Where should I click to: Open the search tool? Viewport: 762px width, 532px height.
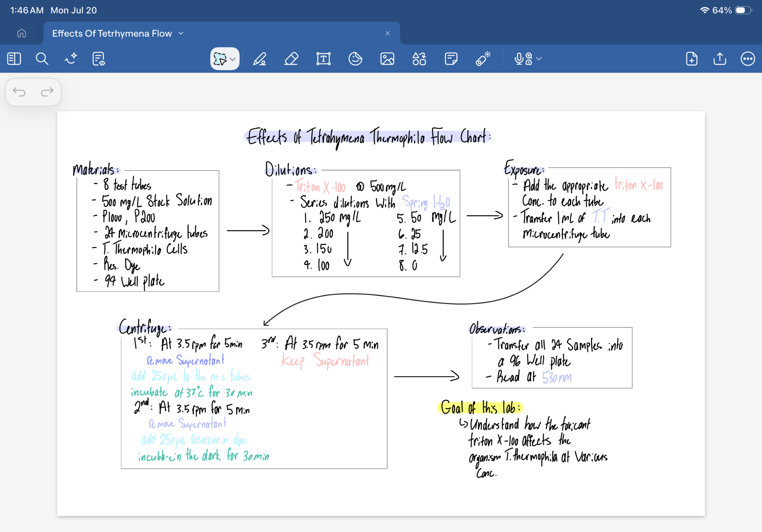(x=42, y=59)
